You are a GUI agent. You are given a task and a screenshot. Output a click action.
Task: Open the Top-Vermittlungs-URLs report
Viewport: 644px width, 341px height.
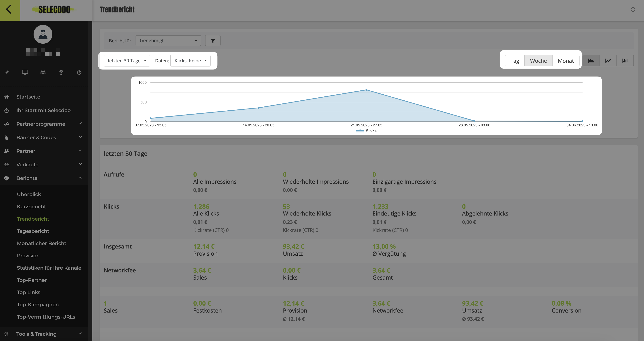46,317
